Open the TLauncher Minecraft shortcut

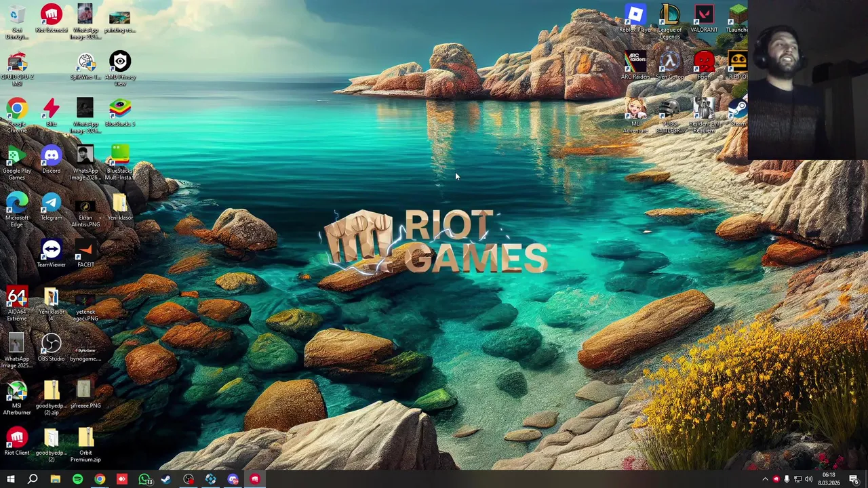point(737,19)
